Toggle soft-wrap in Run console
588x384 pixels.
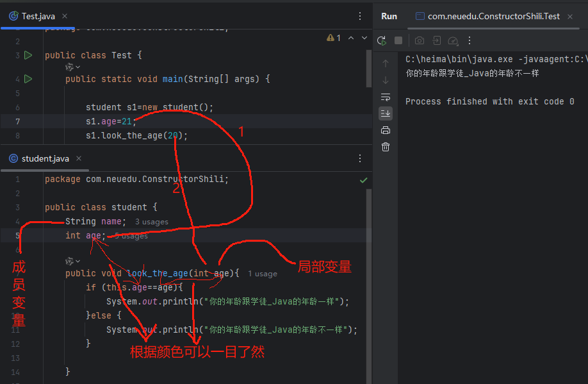click(x=386, y=97)
